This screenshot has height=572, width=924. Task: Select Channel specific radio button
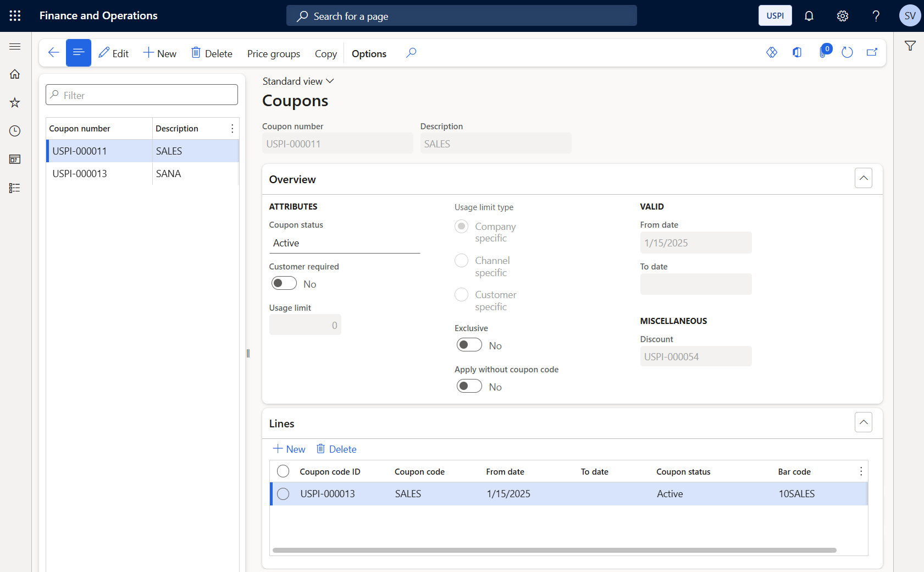[x=462, y=261]
